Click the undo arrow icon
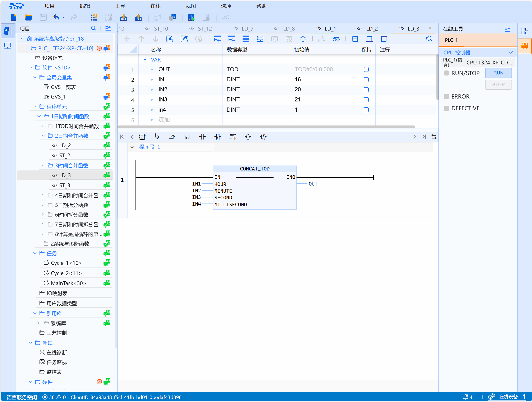 tap(56, 17)
